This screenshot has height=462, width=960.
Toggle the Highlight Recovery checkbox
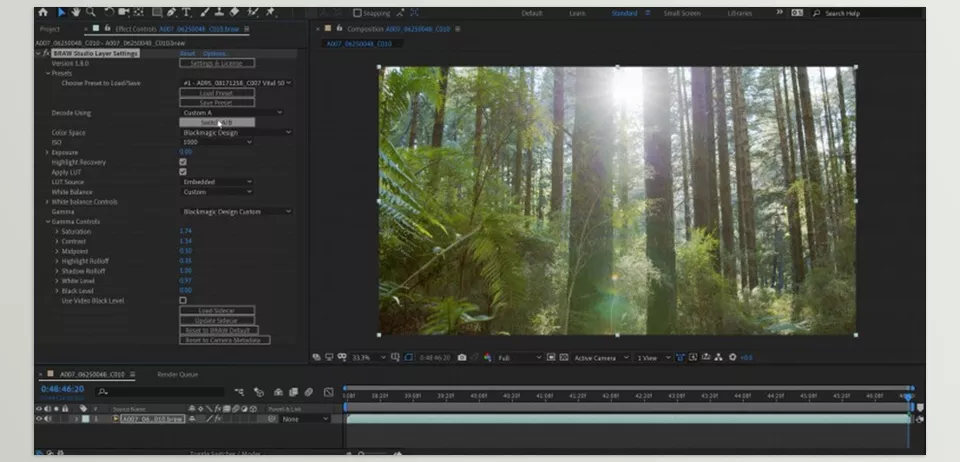pyautogui.click(x=182, y=162)
